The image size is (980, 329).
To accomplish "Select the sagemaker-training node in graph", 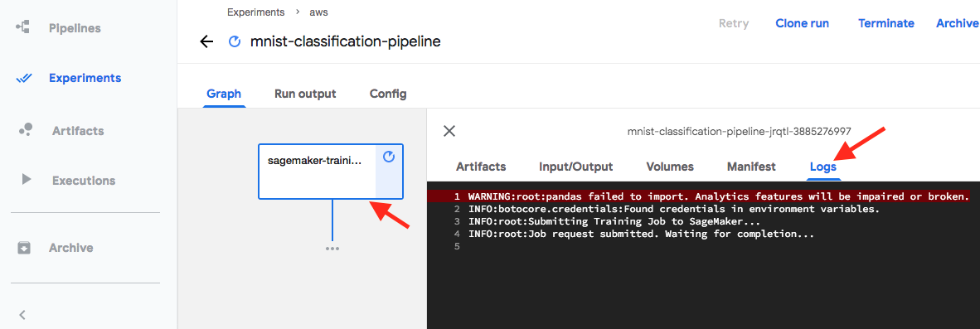I will [331, 172].
